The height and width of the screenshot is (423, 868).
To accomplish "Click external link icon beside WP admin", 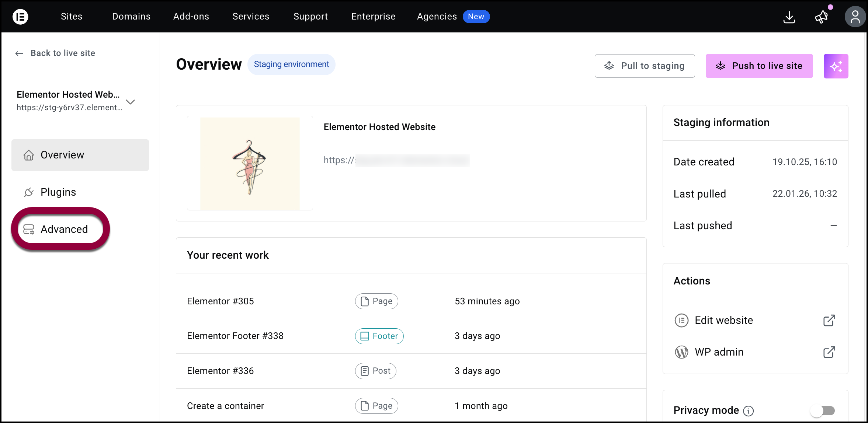I will 829,352.
